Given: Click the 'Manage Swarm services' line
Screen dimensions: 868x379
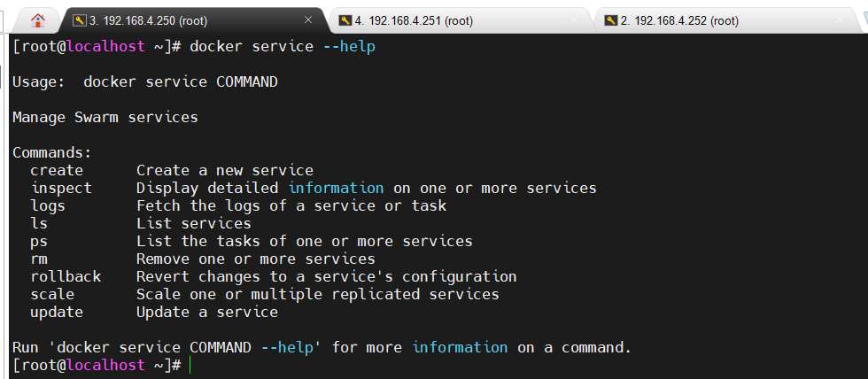Looking at the screenshot, I should 105,117.
